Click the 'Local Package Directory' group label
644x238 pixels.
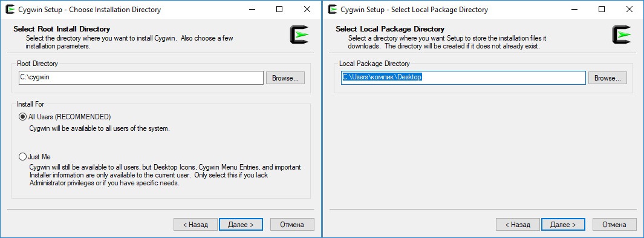[x=374, y=64]
